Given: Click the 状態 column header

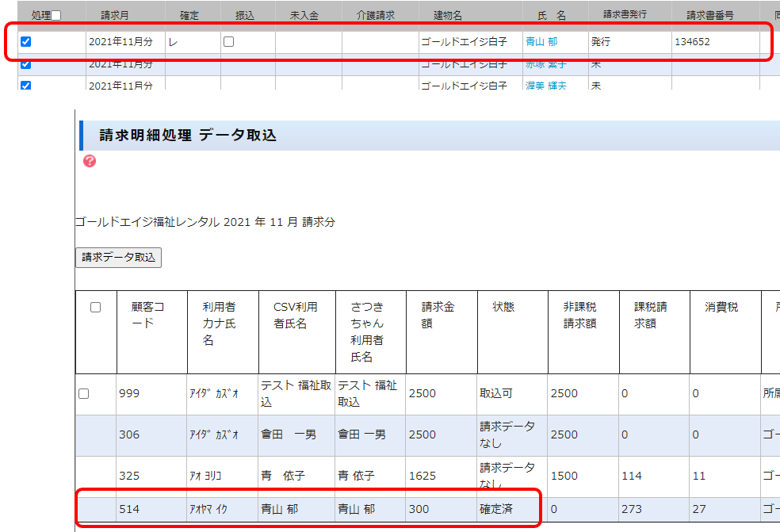Looking at the screenshot, I should [x=504, y=308].
